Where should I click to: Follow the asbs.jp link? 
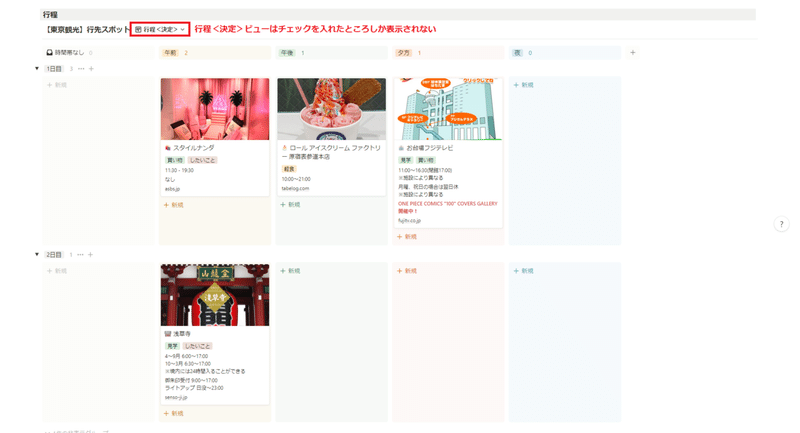pos(172,189)
